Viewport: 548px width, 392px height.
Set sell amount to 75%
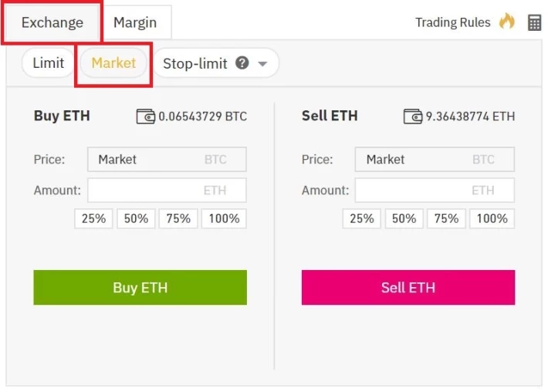446,218
